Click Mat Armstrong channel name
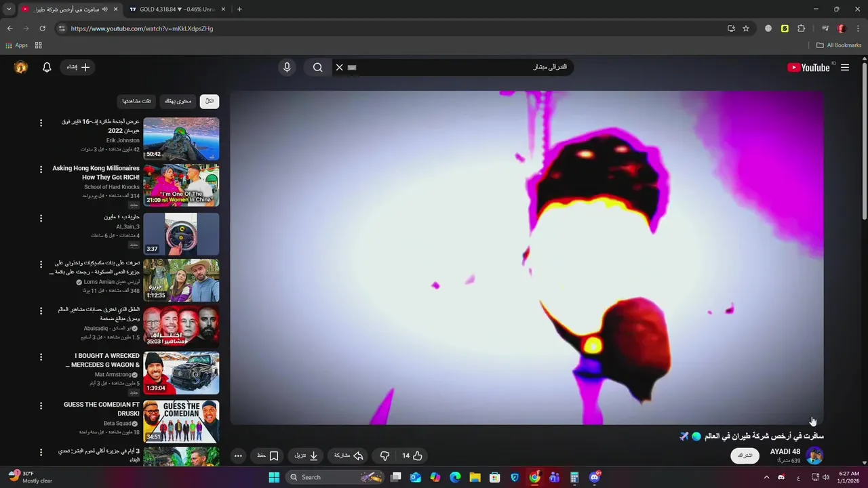 [x=114, y=374]
